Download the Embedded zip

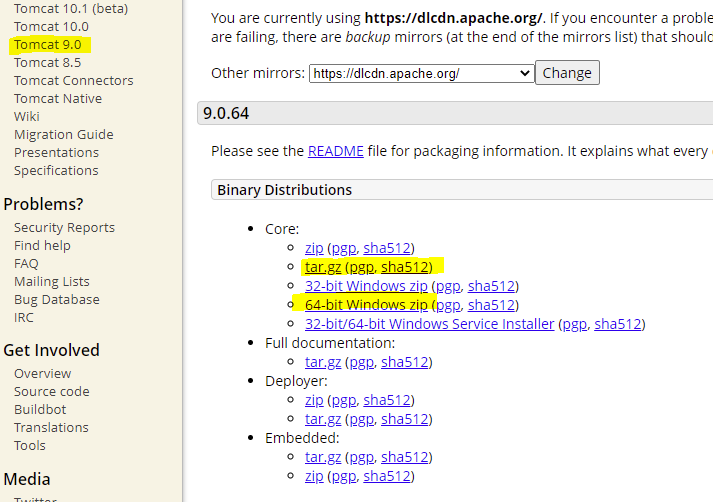(x=314, y=476)
